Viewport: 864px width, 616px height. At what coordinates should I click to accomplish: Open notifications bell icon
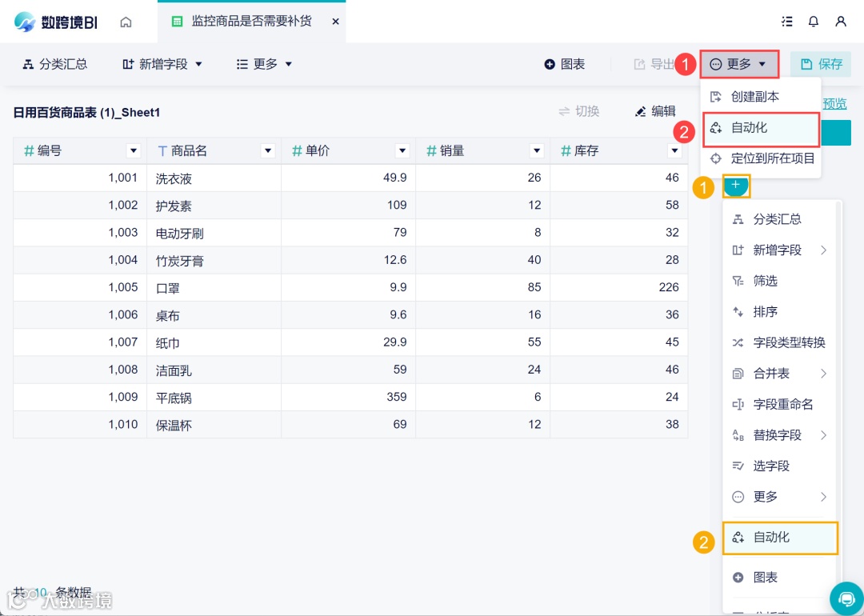click(814, 22)
